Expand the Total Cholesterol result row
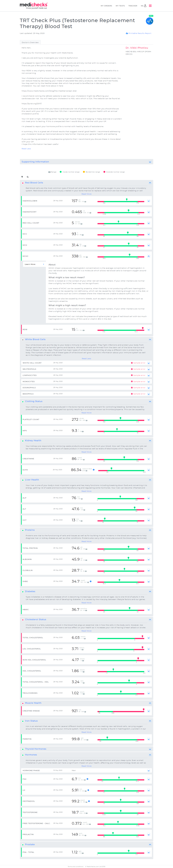The image size is (173, 868). click(x=148, y=638)
